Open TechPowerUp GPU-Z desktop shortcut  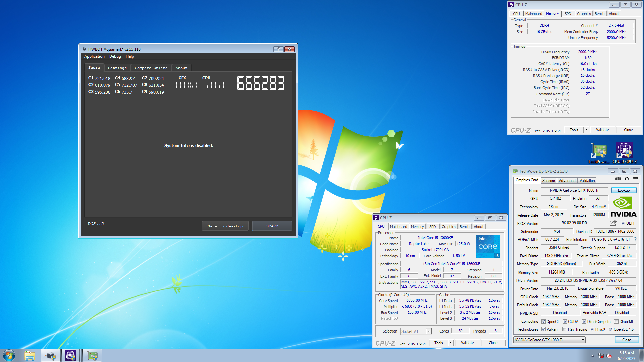pos(599,154)
